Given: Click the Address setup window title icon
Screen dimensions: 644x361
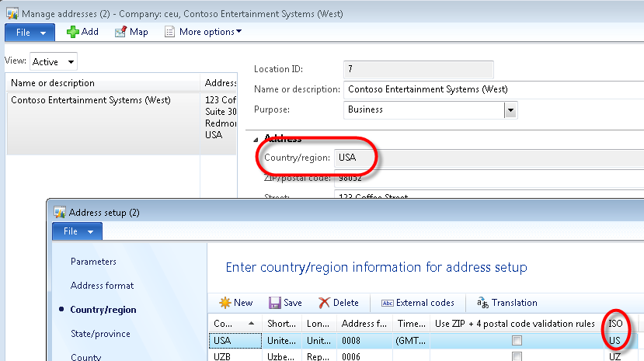Looking at the screenshot, I should pos(60,212).
